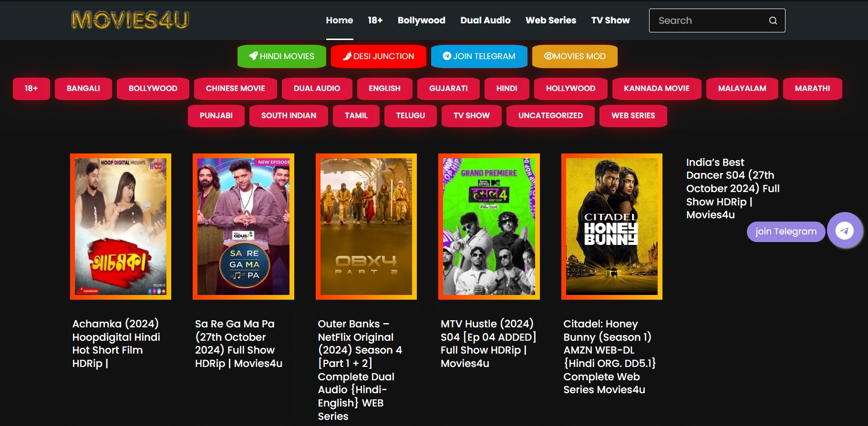Choose the TELUGU category tag
868x426 pixels.
click(411, 116)
